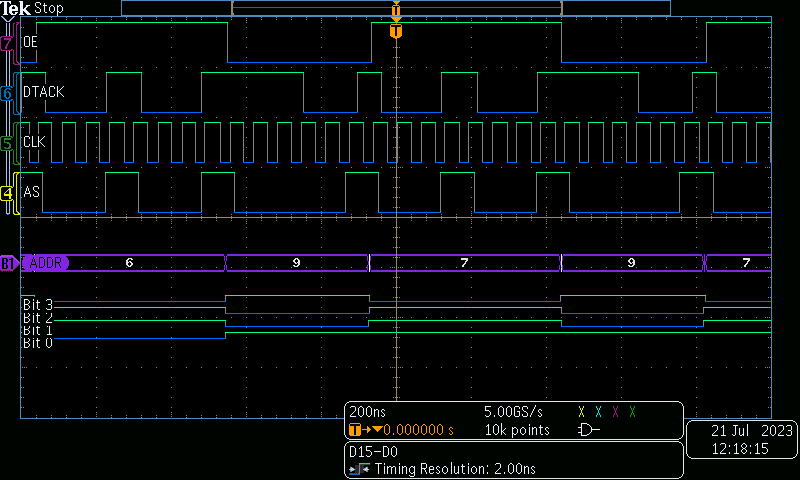
Task: Click the 5.00GS/s sample rate readout
Action: pyautogui.click(x=513, y=412)
